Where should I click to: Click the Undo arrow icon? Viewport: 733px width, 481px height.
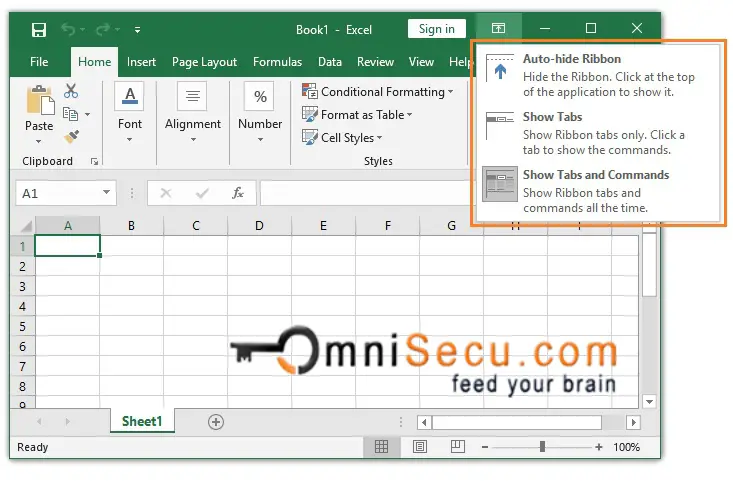pyautogui.click(x=68, y=29)
